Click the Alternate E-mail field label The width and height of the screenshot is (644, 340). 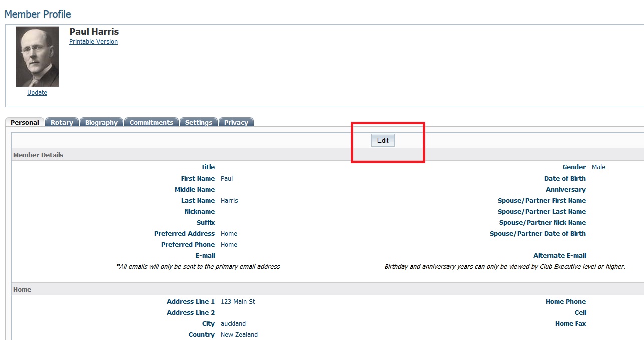(x=559, y=256)
